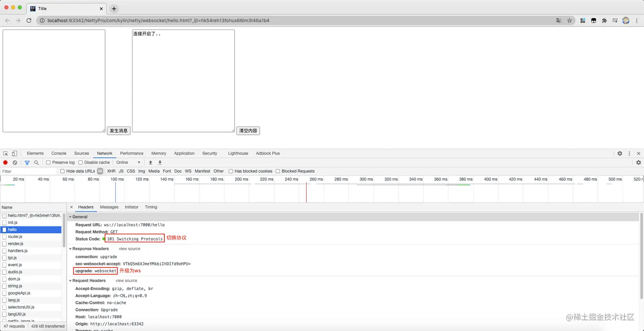Open network search magnifier
The height and width of the screenshot is (331, 644).
[37, 163]
